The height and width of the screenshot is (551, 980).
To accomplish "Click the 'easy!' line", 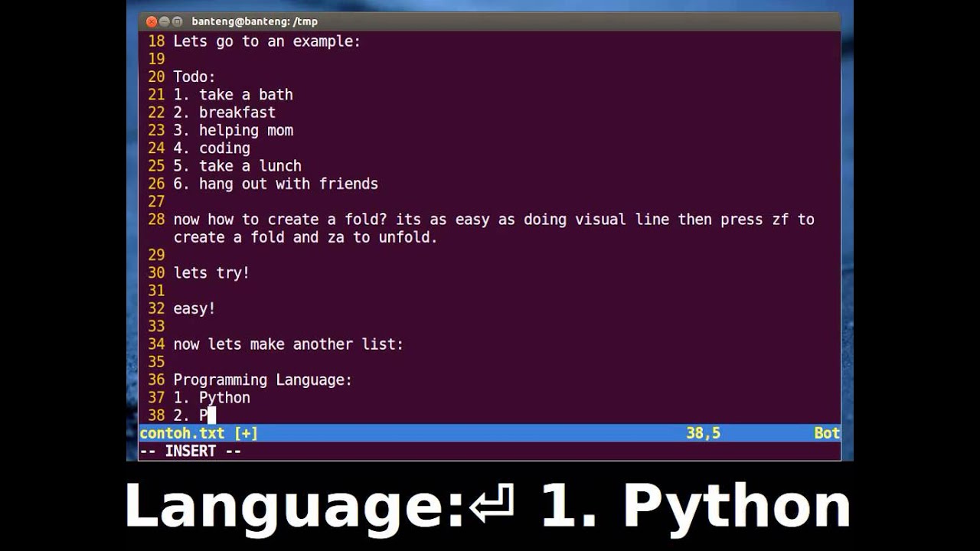I will coord(194,308).
